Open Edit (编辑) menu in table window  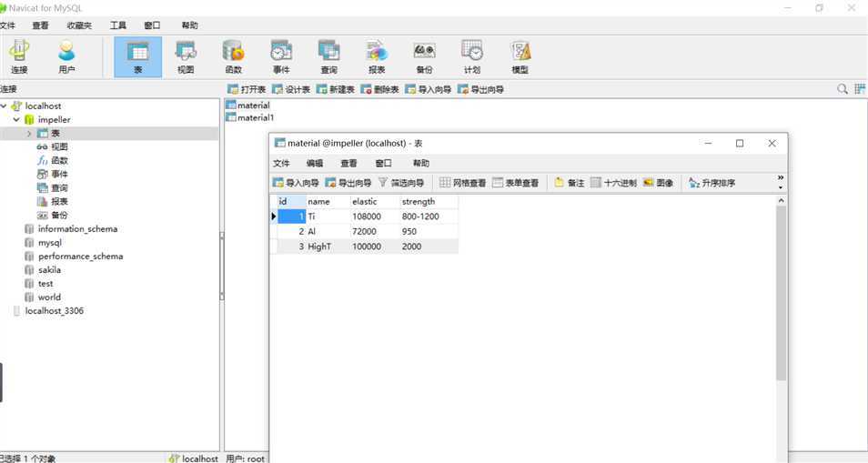tap(315, 163)
